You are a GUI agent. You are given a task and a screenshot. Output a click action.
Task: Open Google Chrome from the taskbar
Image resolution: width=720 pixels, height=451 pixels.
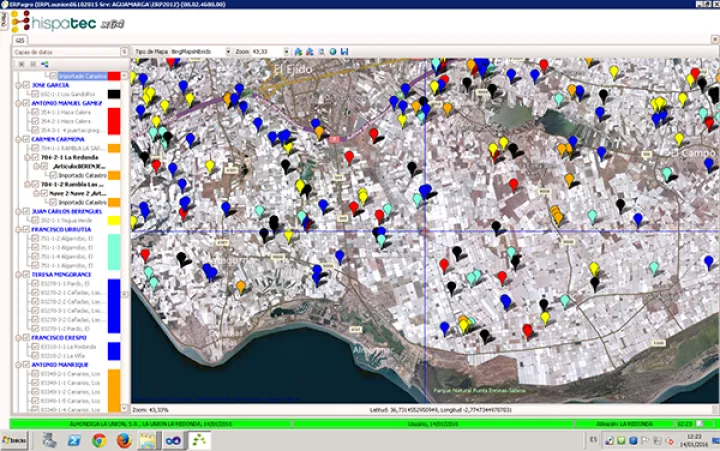(x=99, y=439)
